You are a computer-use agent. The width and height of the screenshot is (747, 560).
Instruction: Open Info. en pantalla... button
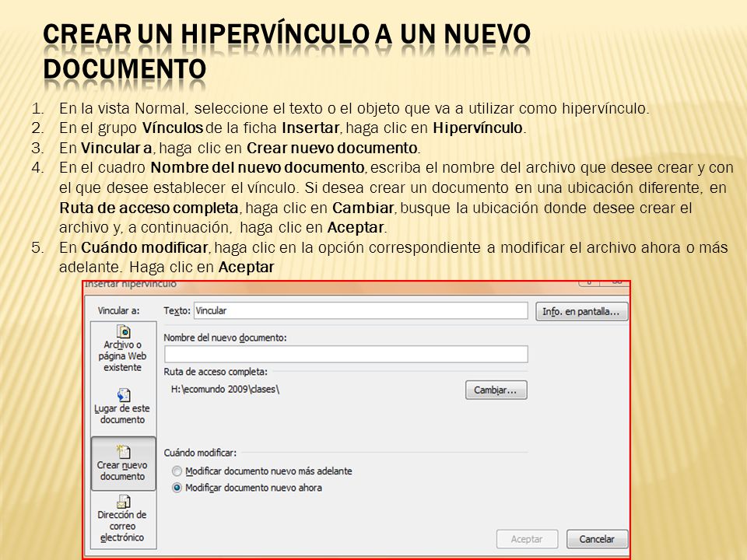pos(581,311)
